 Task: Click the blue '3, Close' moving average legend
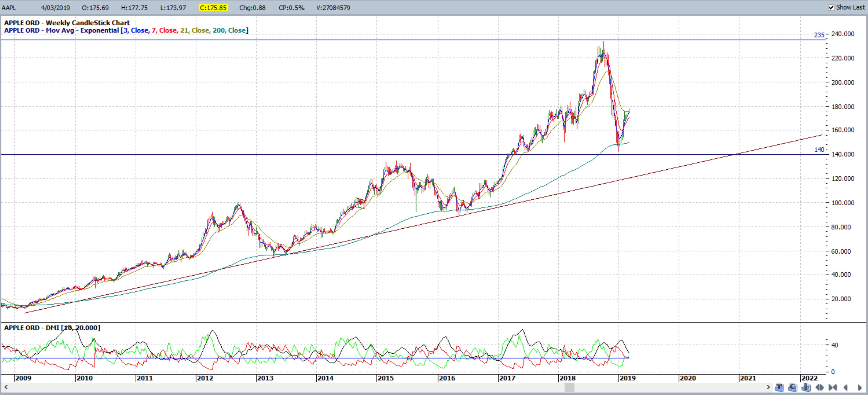point(136,30)
